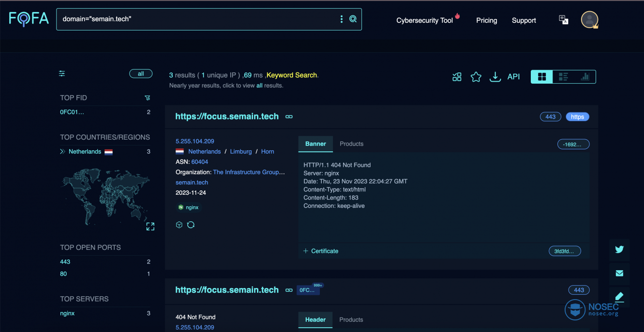Click the TOP FID filter funnel

coord(148,98)
